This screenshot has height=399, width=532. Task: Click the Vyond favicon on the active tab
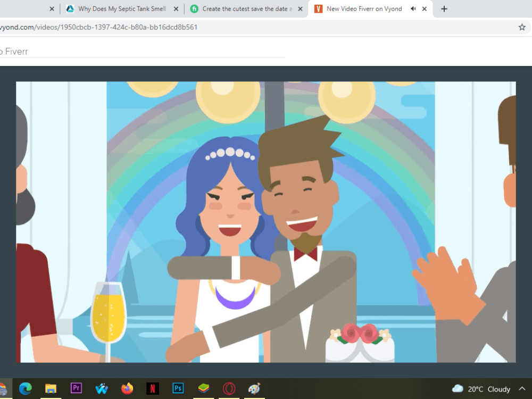tap(318, 9)
